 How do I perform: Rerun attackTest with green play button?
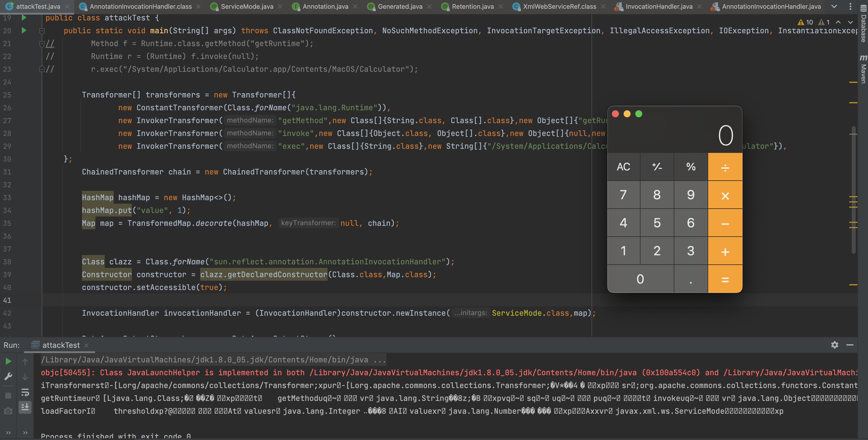point(8,362)
